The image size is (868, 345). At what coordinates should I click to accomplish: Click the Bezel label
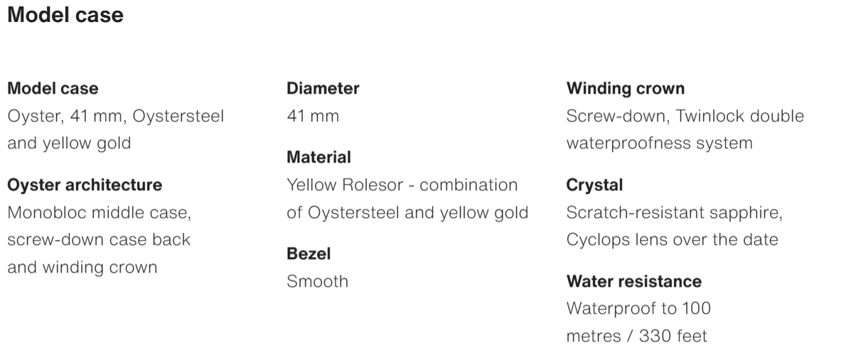pos(309,253)
